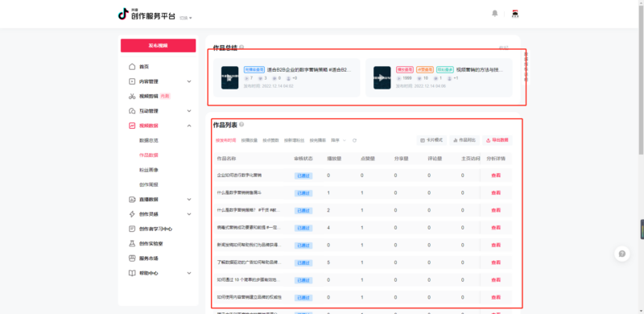Open the notification bell

coord(495,14)
